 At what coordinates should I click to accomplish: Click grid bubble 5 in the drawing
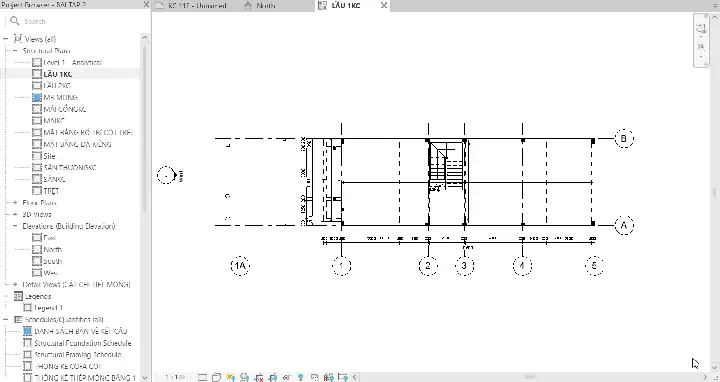pos(594,265)
